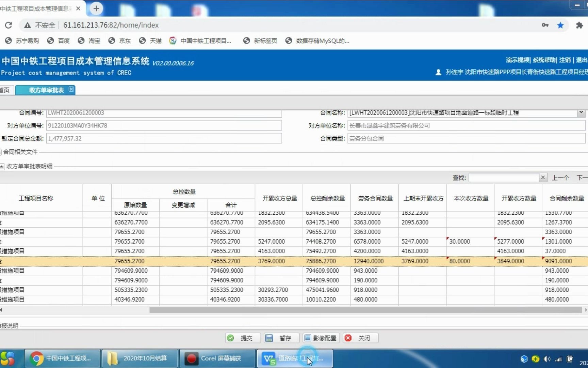Click 注销 in the header
Viewport: 588px width, 368px height.
(x=565, y=60)
